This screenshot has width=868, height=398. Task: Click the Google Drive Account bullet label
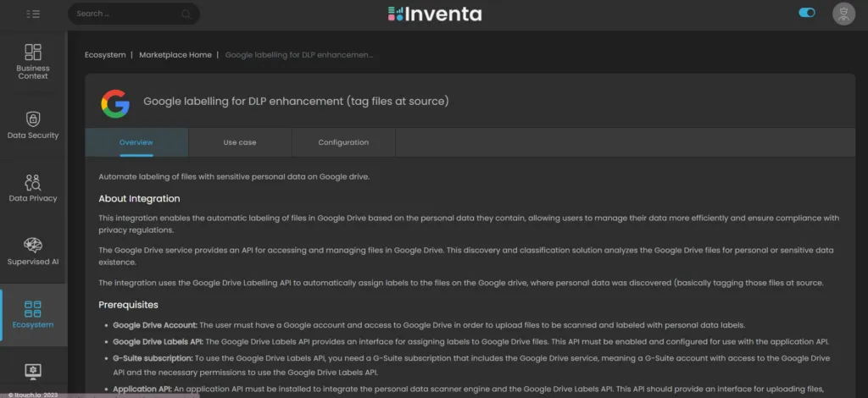tap(155, 325)
